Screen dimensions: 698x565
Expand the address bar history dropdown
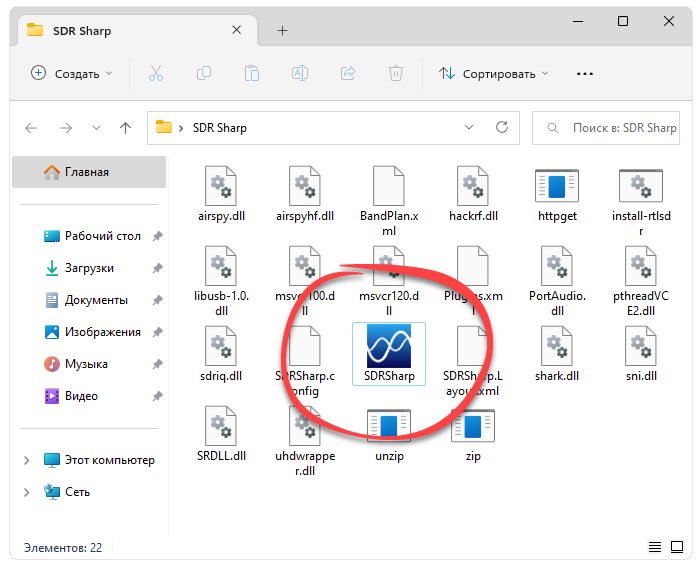coord(469,128)
